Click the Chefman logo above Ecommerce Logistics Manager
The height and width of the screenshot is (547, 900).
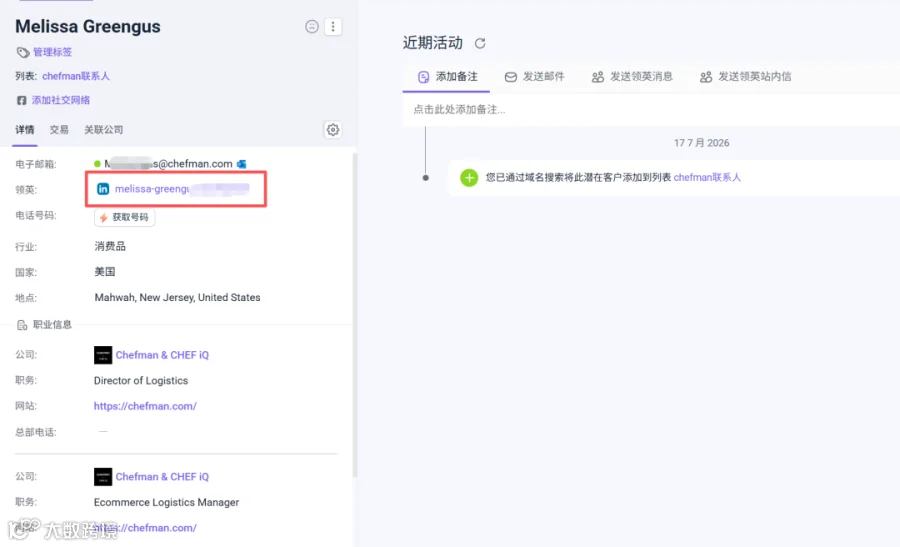coord(103,476)
